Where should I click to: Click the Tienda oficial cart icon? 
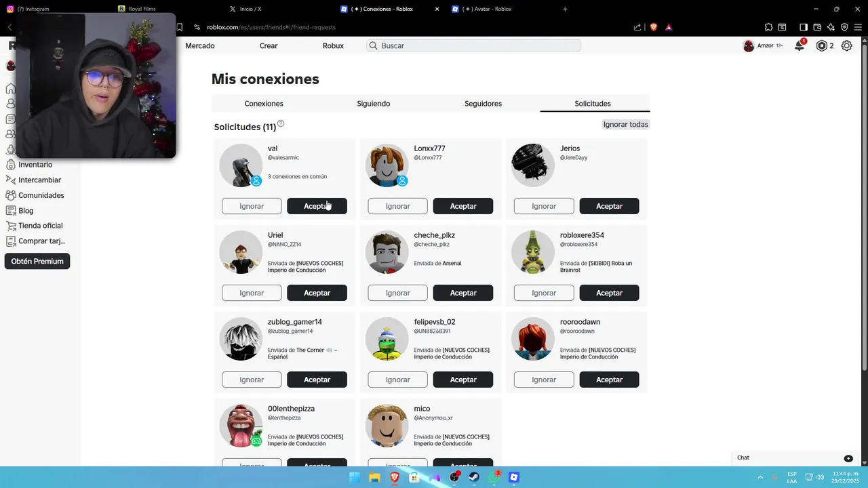[11, 226]
